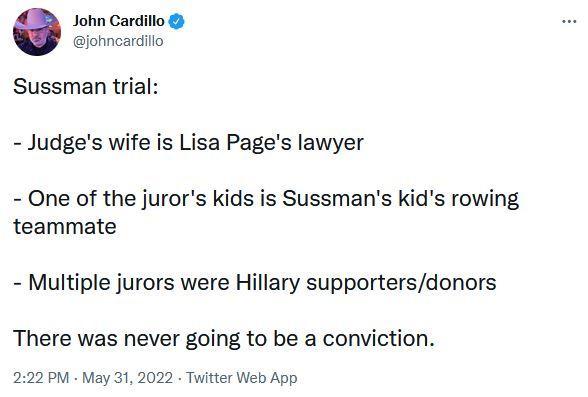Viewport: 588px width, 397px height.
Task: Click the word 'rowing' in the tweet
Action: pyautogui.click(x=485, y=199)
